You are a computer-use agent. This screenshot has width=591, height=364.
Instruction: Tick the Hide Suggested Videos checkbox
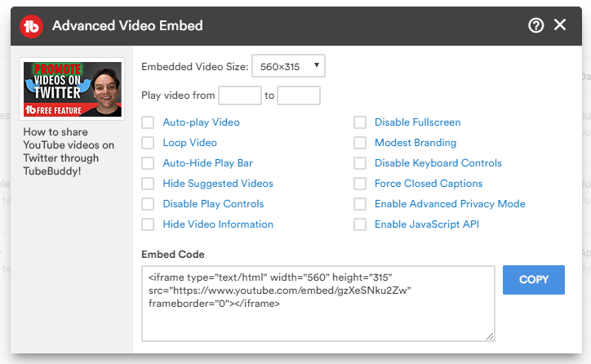148,184
